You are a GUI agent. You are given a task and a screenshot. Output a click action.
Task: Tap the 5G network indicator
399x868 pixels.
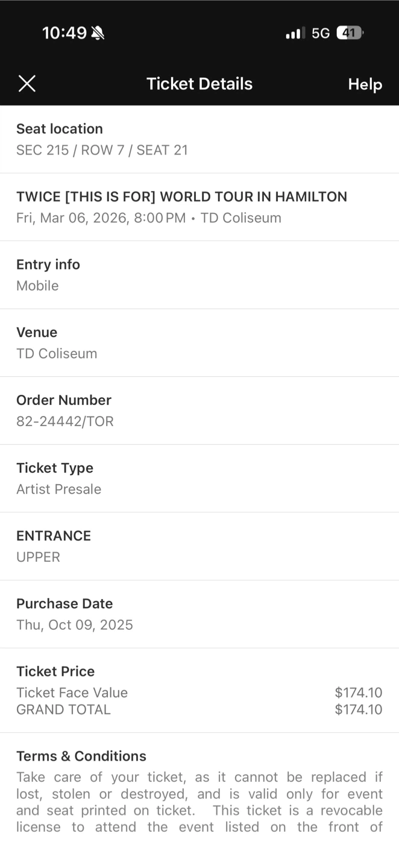click(x=321, y=33)
